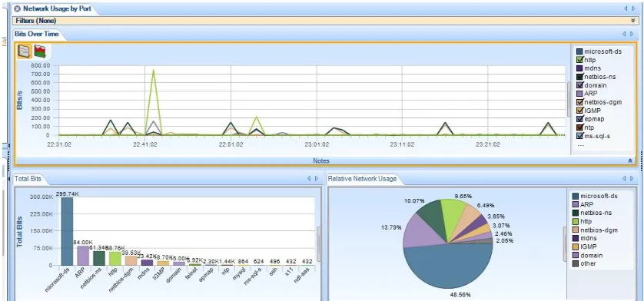Uncheck epmap series in line chart legend

(579, 119)
